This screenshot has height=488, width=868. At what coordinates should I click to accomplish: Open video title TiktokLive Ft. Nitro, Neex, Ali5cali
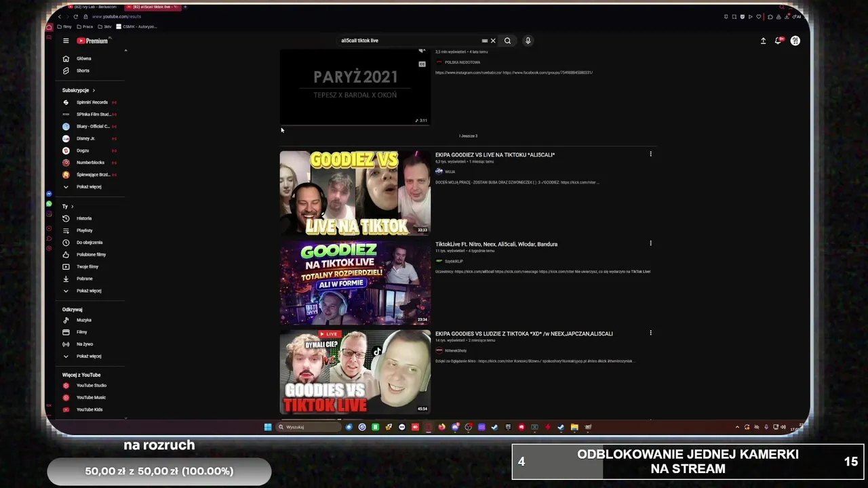(496, 244)
